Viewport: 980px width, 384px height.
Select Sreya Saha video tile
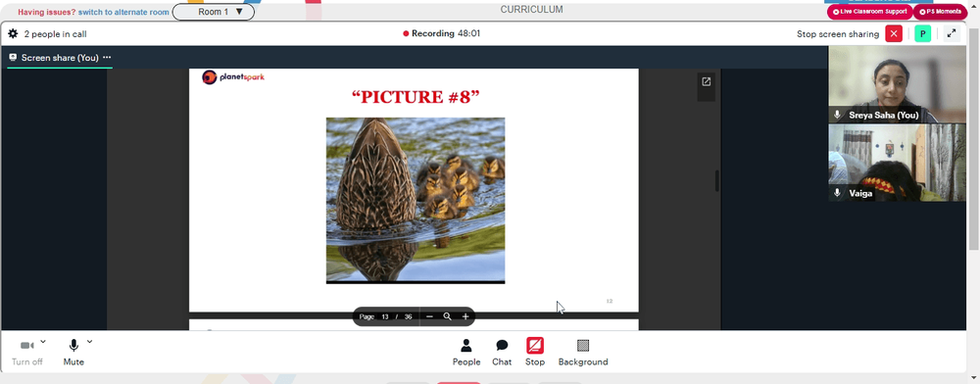pos(897,84)
